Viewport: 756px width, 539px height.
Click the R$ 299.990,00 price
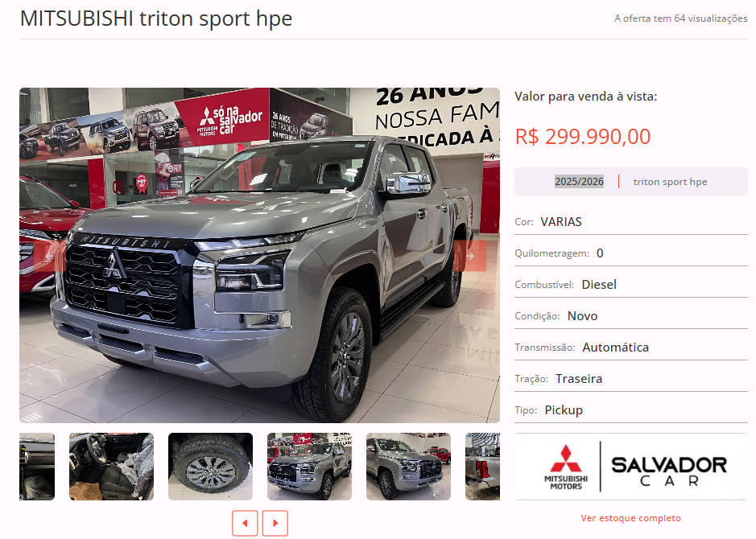[583, 137]
